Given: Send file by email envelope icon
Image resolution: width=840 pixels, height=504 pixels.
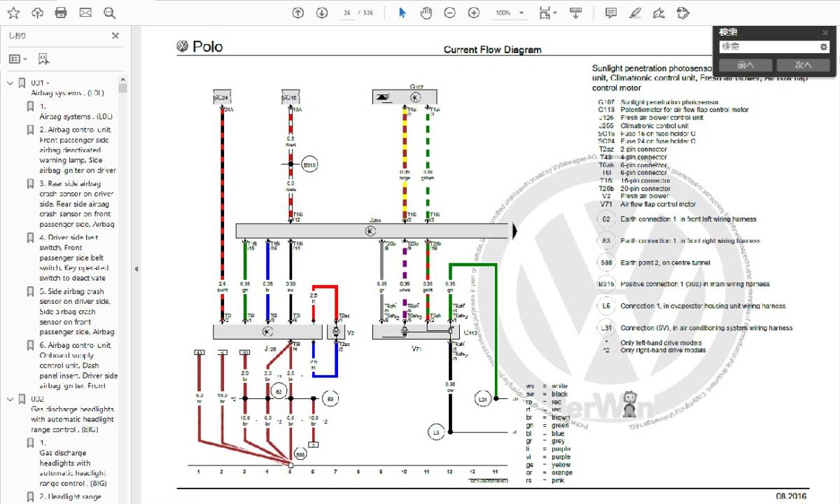Looking at the screenshot, I should 85,13.
